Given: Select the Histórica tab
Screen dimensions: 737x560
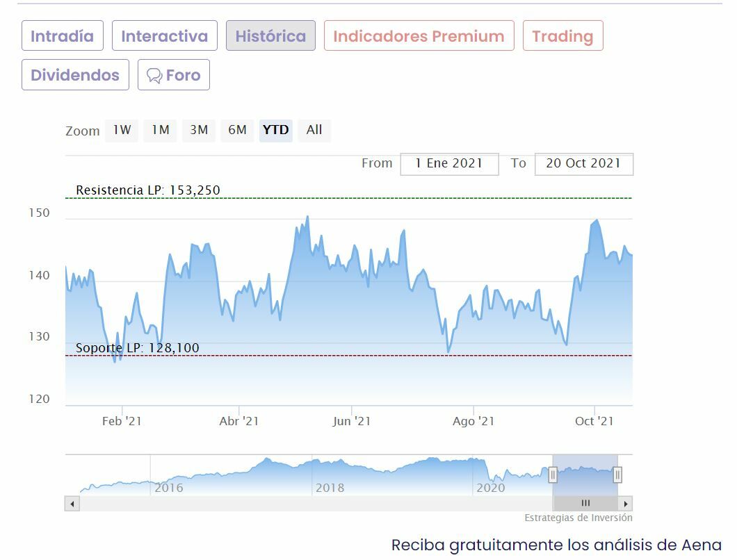Looking at the screenshot, I should coord(270,36).
